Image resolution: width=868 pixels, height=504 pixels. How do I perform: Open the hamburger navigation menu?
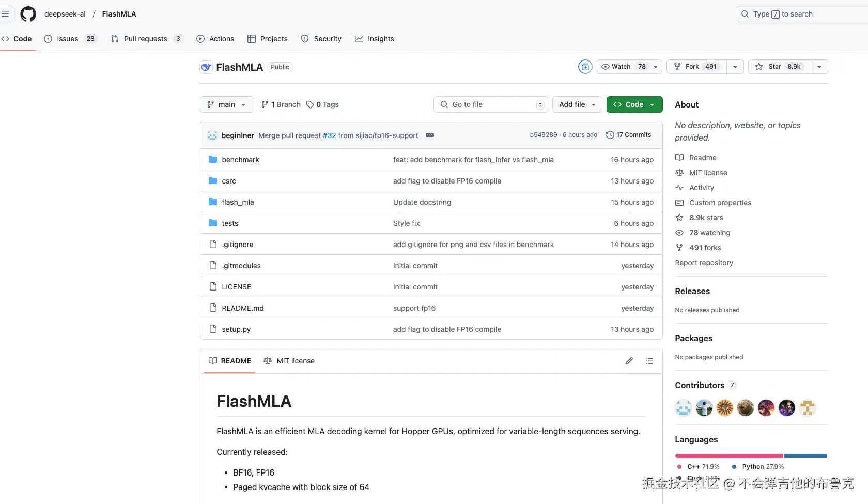(5, 14)
